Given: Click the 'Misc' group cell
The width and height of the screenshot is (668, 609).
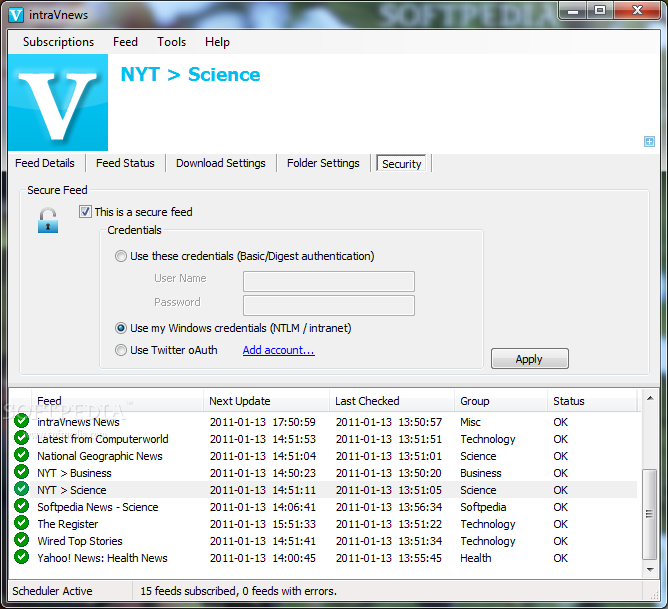Looking at the screenshot, I should pos(470,422).
